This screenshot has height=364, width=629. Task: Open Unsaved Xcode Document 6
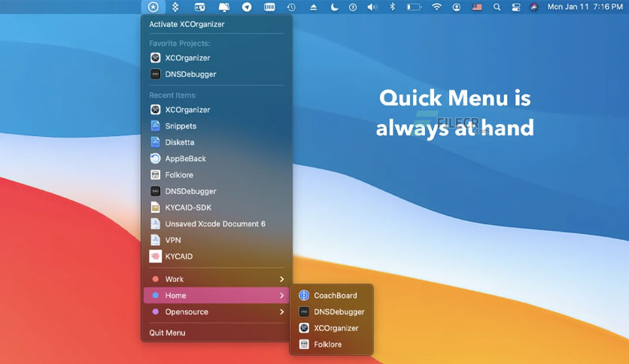pyautogui.click(x=217, y=223)
